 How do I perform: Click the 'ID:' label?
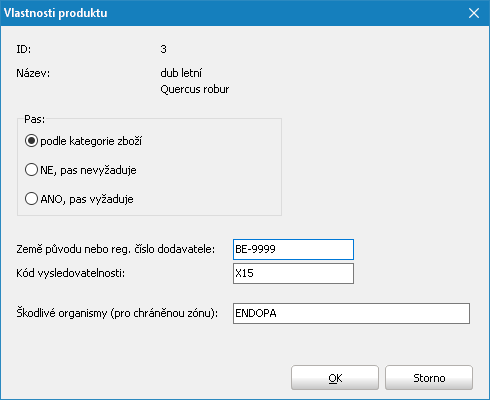[x=24, y=49]
